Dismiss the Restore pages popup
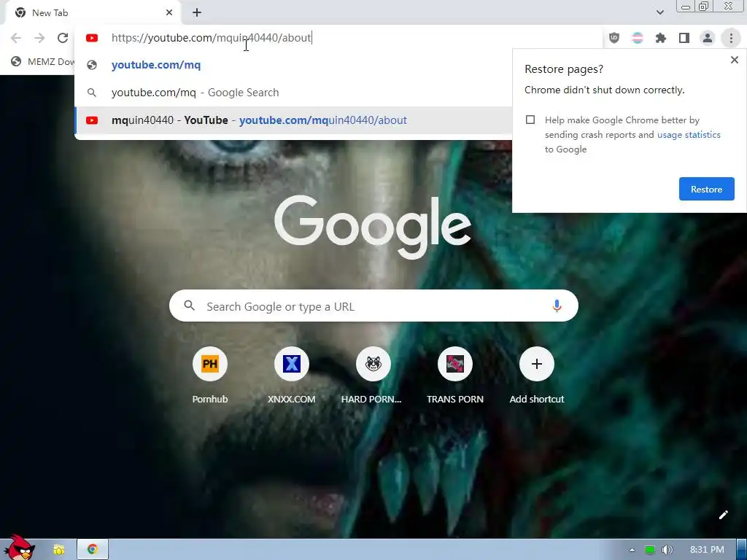Viewport: 747px width, 560px height. [734, 60]
